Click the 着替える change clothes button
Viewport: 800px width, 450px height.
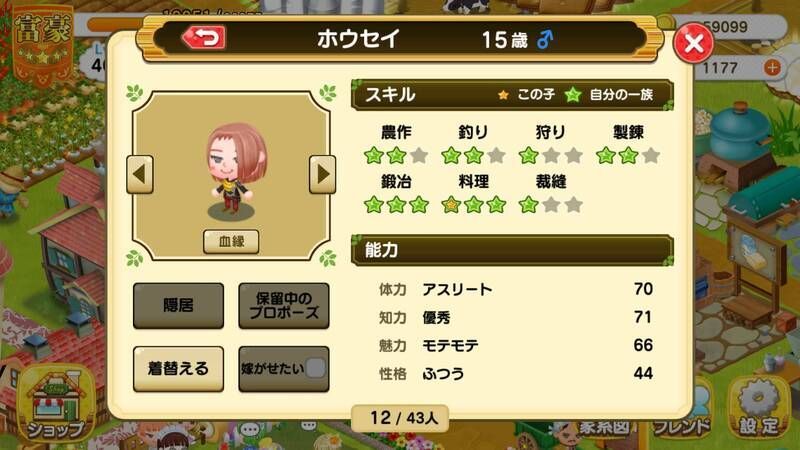179,368
